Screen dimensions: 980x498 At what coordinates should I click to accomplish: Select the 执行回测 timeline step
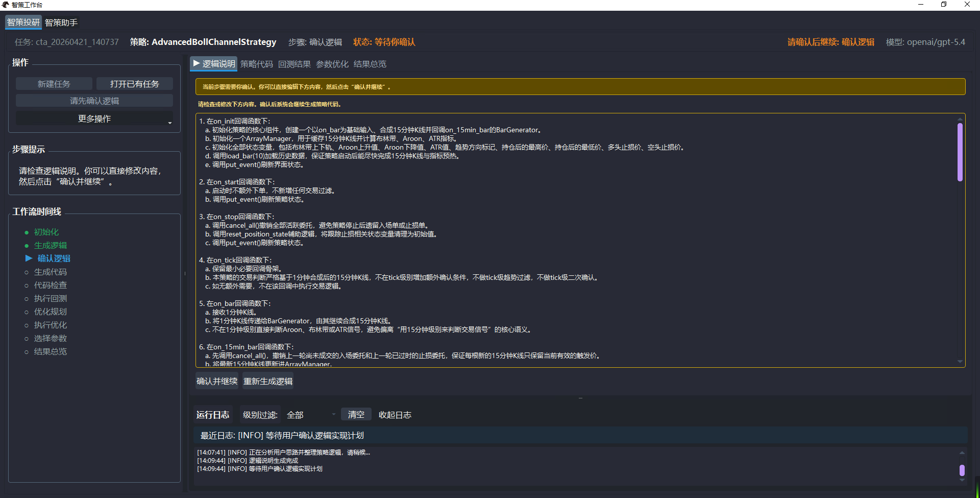coord(51,299)
